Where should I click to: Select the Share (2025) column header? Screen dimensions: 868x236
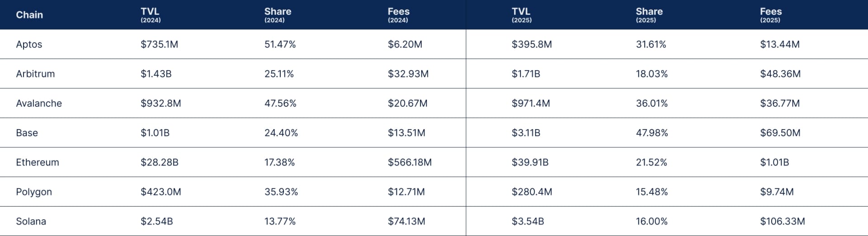649,14
